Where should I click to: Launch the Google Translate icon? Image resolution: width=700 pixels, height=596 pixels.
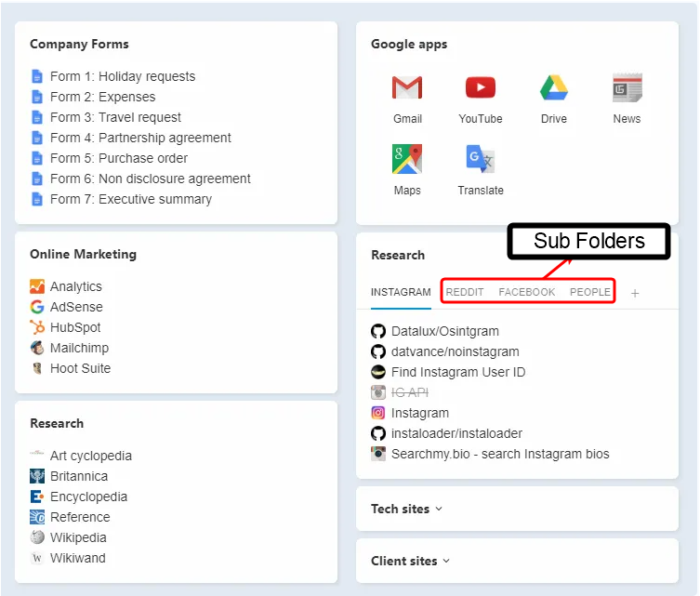pos(480,160)
